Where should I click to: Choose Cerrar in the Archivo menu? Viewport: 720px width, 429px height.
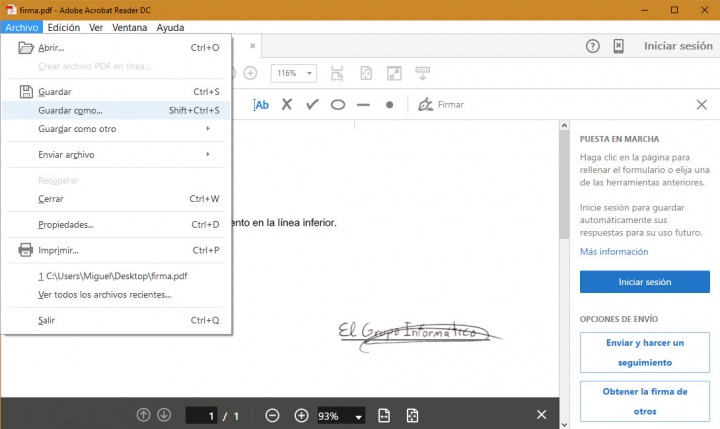(x=116, y=199)
